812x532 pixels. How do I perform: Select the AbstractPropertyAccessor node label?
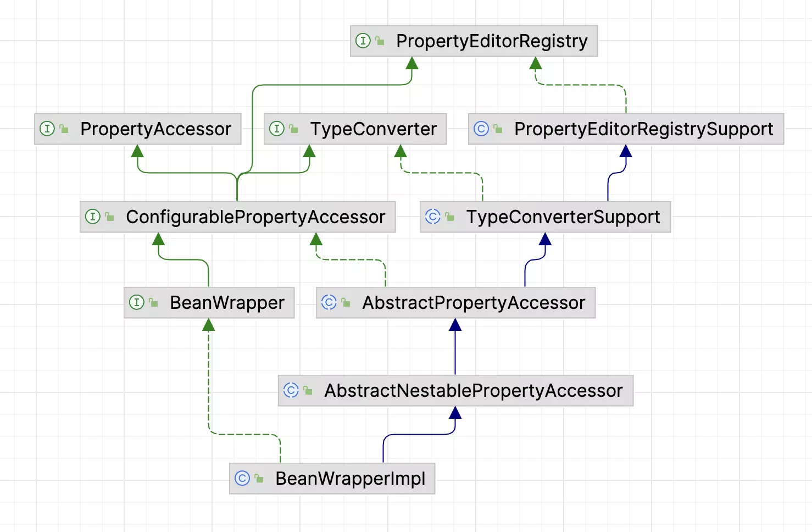tap(474, 303)
